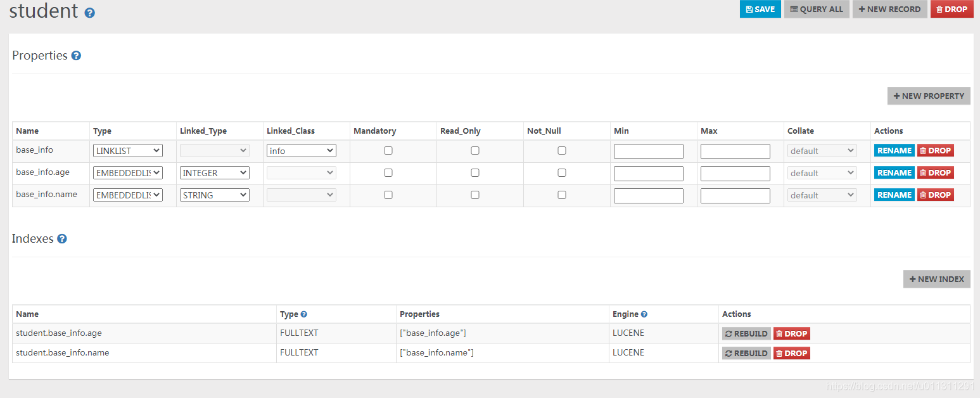Viewport: 980px width, 398px height.
Task: Open the STRING Linked_Type dropdown
Action: tap(215, 195)
